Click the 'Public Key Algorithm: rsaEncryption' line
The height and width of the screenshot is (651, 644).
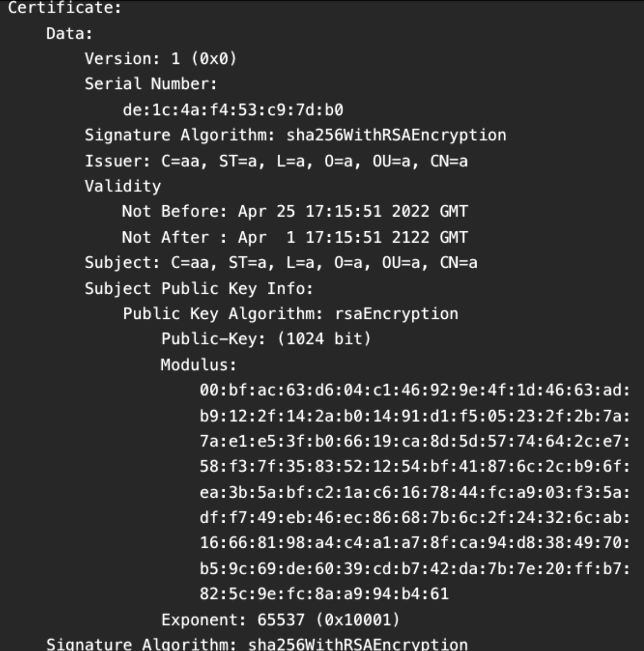[291, 313]
